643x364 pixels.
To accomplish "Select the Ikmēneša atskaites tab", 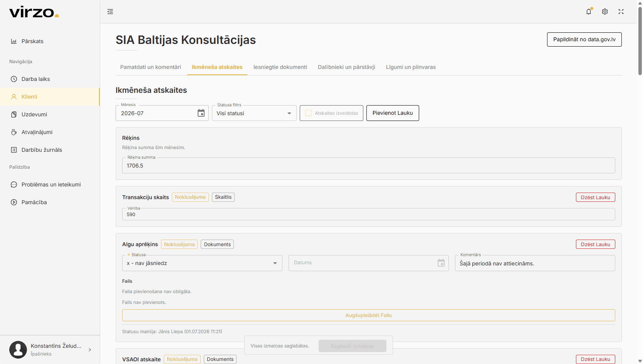I will click(x=217, y=67).
